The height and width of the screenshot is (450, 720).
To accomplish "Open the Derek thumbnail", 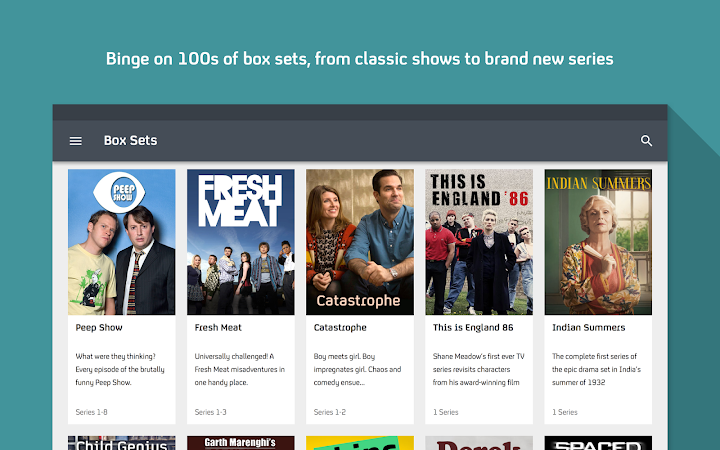I will pyautogui.click(x=479, y=443).
